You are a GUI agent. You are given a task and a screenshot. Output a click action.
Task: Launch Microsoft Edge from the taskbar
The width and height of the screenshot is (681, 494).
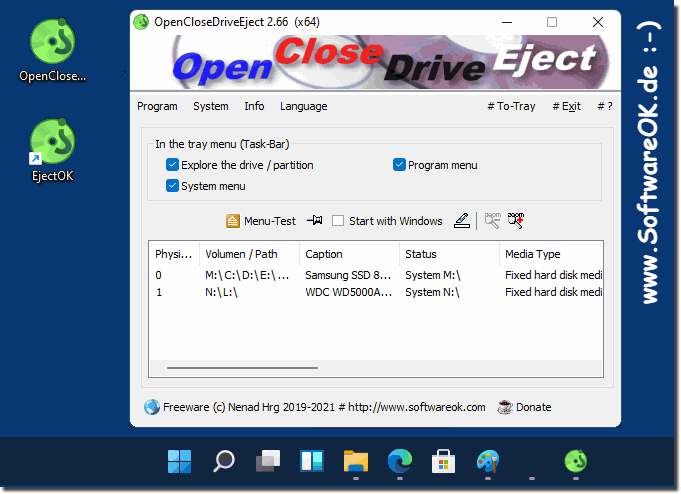tap(400, 461)
